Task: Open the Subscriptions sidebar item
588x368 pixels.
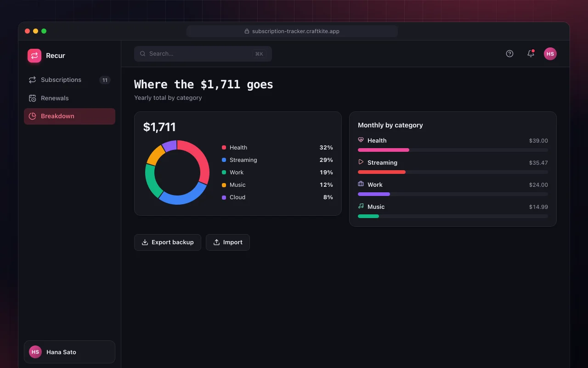Action: 69,80
